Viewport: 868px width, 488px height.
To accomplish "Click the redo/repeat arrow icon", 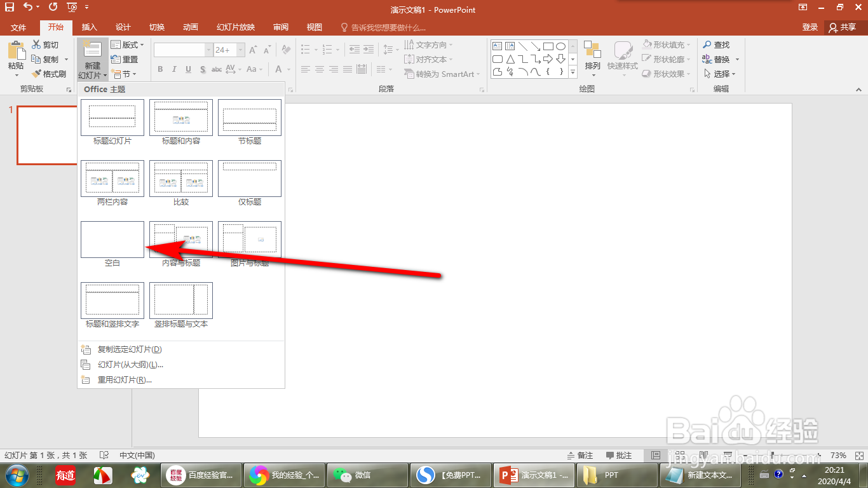I will (53, 8).
